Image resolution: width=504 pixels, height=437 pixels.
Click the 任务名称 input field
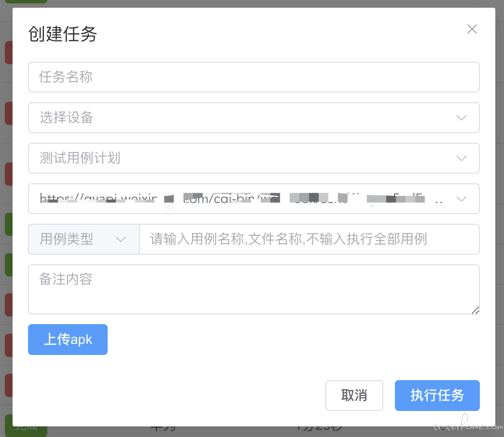[x=253, y=77]
